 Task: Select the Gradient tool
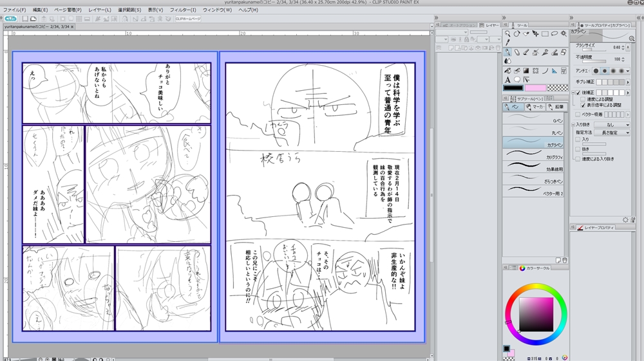pyautogui.click(x=526, y=71)
